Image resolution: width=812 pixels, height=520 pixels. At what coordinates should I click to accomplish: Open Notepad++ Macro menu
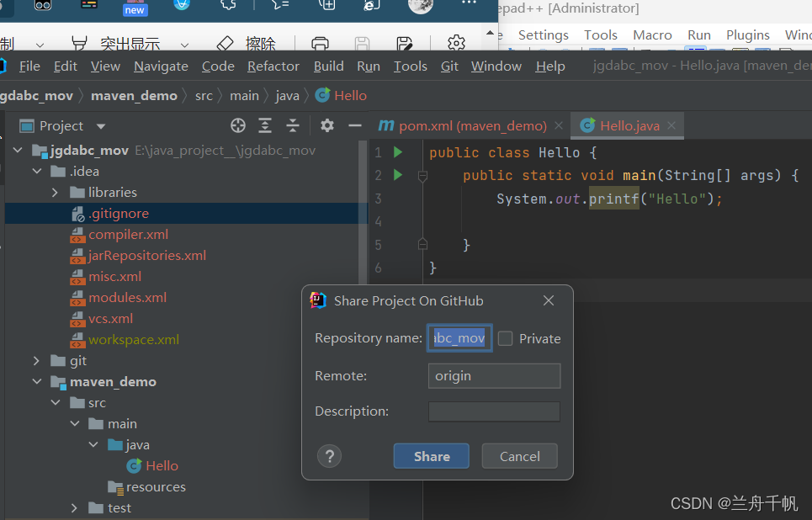(x=652, y=35)
